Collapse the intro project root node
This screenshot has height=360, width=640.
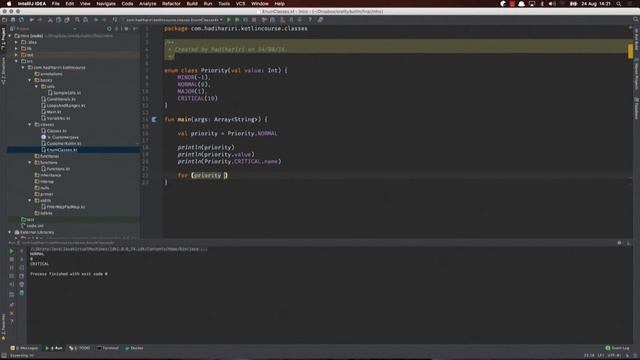[10, 36]
